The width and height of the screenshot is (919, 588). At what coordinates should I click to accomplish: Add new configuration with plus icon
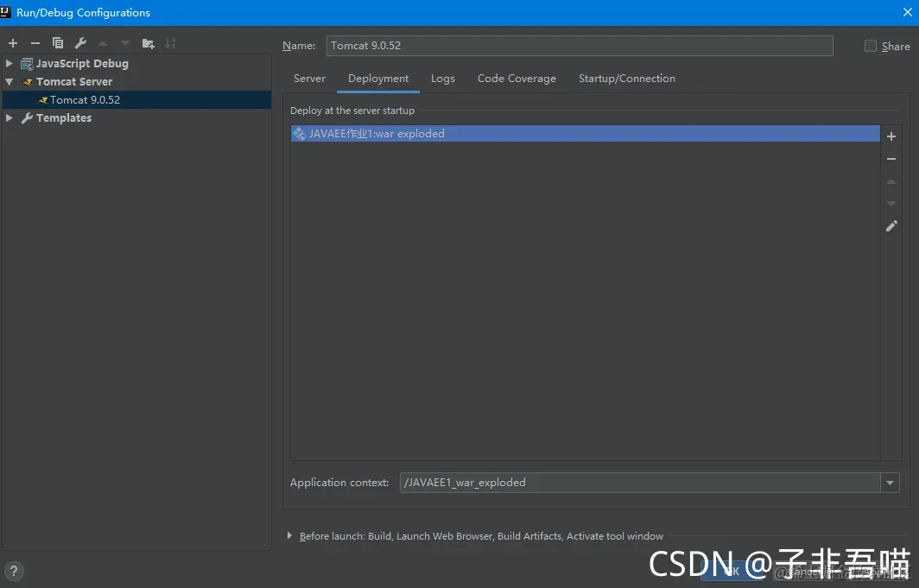(13, 43)
